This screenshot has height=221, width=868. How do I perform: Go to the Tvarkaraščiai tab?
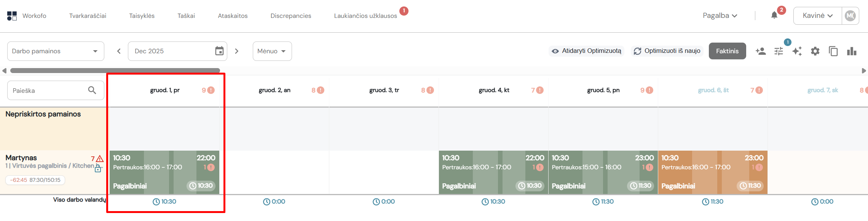(x=88, y=16)
